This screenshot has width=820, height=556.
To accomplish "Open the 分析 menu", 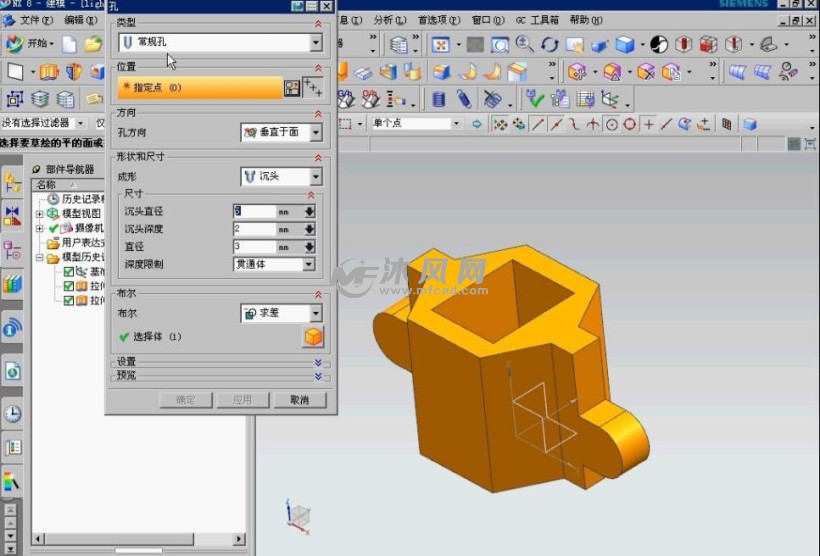I will 384,19.
